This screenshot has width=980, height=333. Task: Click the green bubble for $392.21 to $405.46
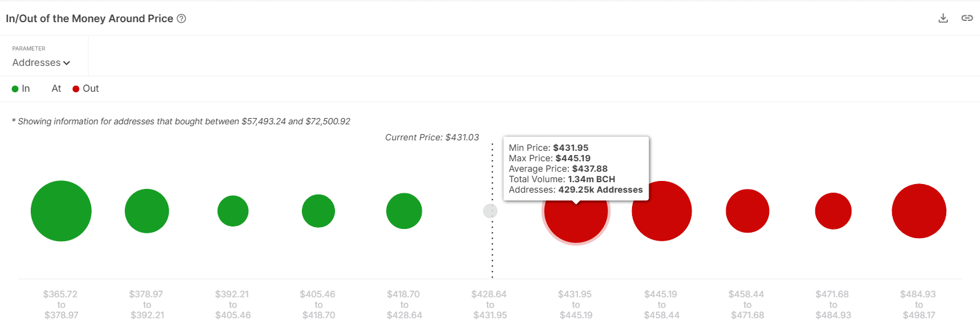pyautogui.click(x=233, y=211)
